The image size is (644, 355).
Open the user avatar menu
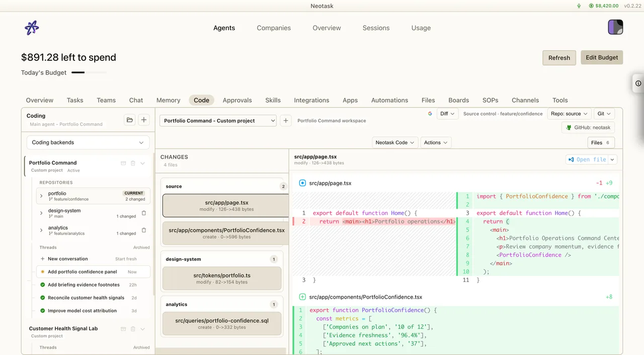[615, 27]
